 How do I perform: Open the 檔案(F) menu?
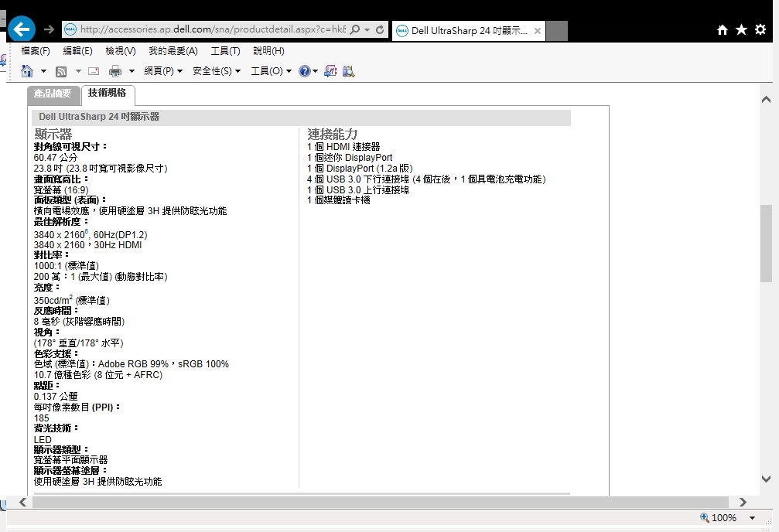tap(36, 51)
